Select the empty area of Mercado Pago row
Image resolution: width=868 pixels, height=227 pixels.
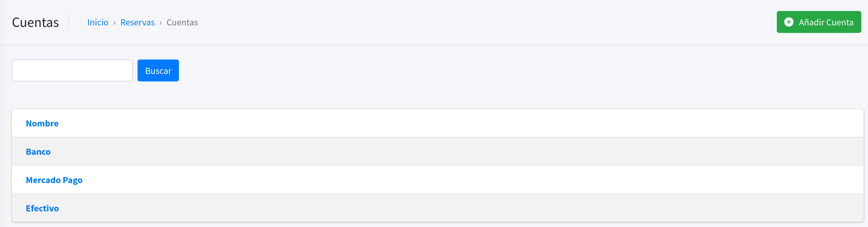pyautogui.click(x=438, y=180)
